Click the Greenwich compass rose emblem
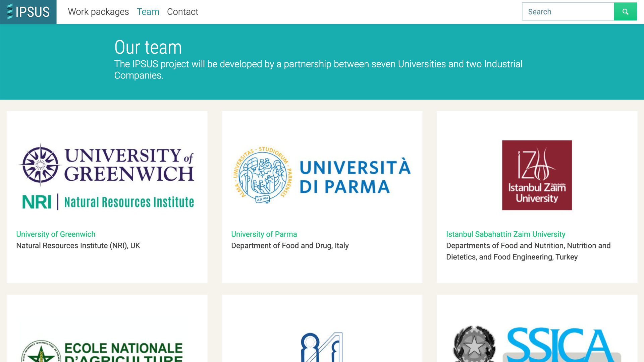 [41, 165]
